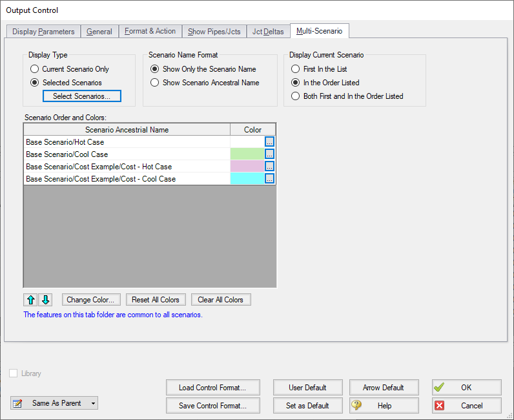Switch to the General tab
The width and height of the screenshot is (514, 420).
click(x=99, y=32)
